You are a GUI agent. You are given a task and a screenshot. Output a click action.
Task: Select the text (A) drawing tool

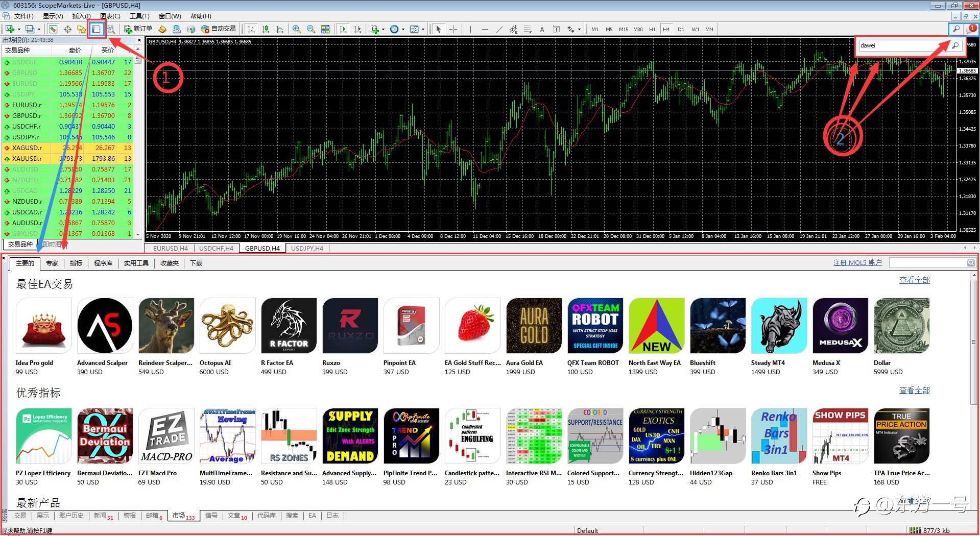click(542, 29)
